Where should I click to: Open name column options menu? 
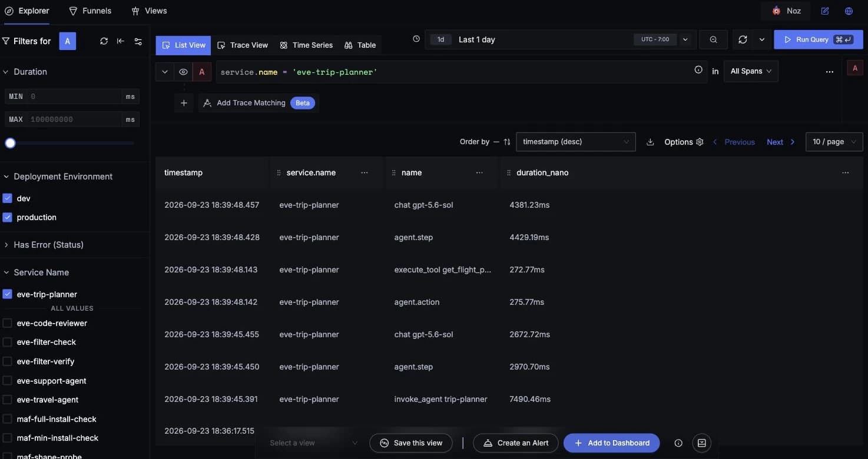[479, 172]
